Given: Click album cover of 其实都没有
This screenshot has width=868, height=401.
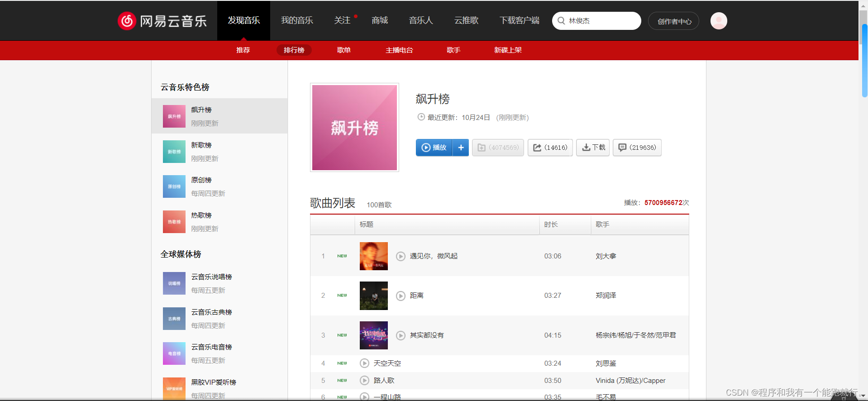Looking at the screenshot, I should [374, 335].
